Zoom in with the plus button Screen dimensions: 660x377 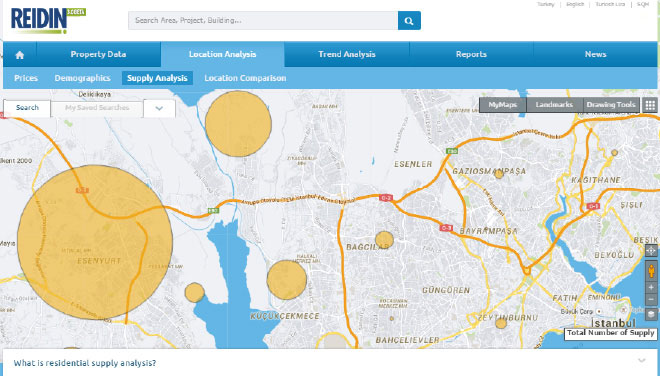pos(651,287)
